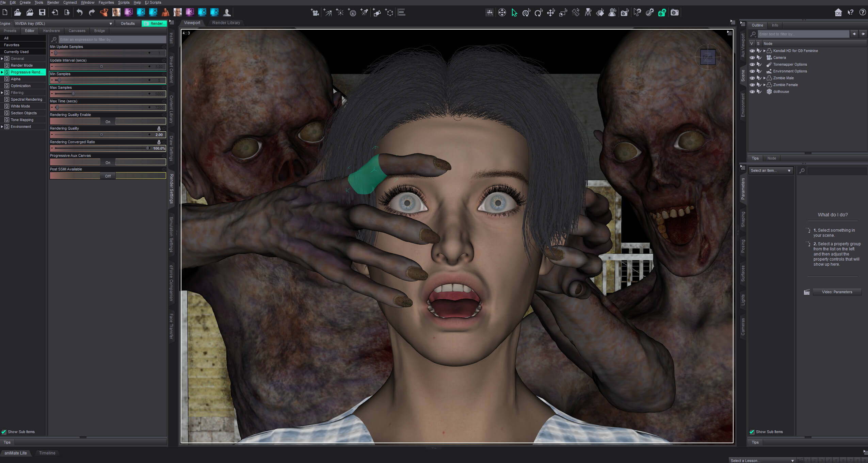Create a new camera from toolbar
The image size is (868, 463).
point(315,13)
